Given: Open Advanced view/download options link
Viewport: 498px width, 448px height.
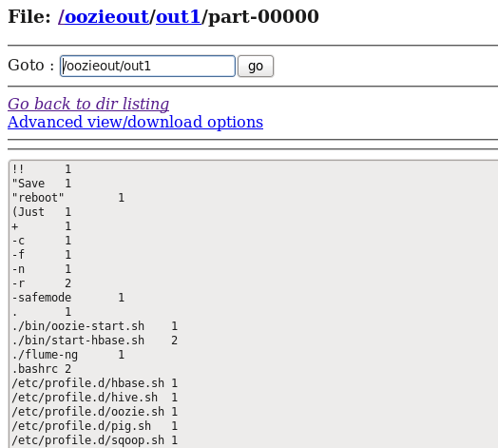Looking at the screenshot, I should tap(135, 122).
